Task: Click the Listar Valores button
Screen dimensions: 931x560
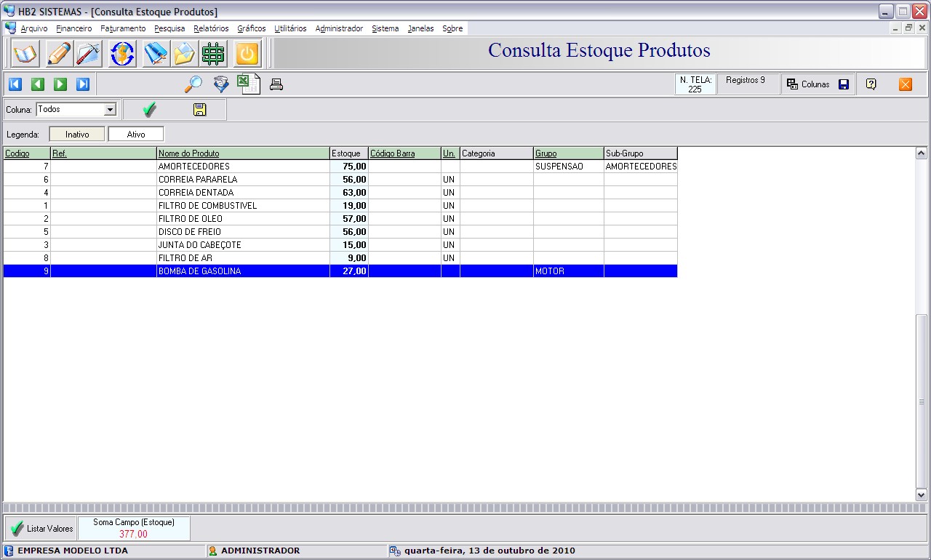Action: click(x=41, y=529)
